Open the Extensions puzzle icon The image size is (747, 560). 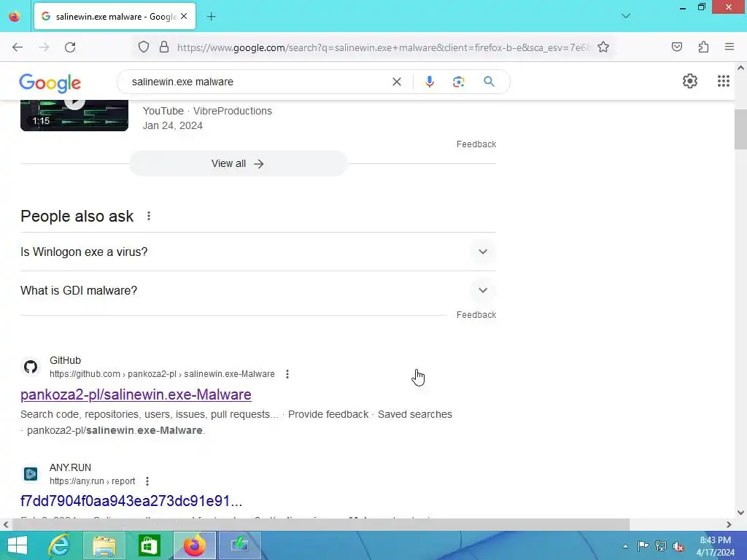tap(703, 47)
